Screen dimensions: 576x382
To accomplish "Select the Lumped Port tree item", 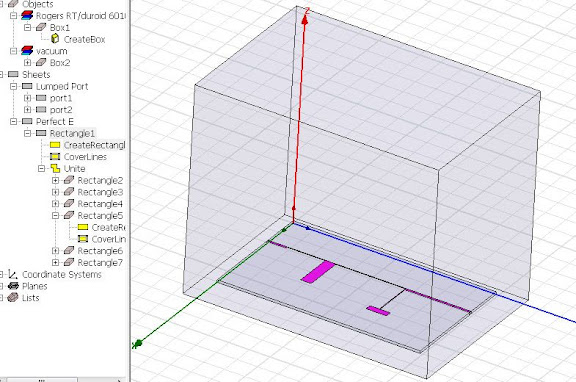I will pos(62,86).
